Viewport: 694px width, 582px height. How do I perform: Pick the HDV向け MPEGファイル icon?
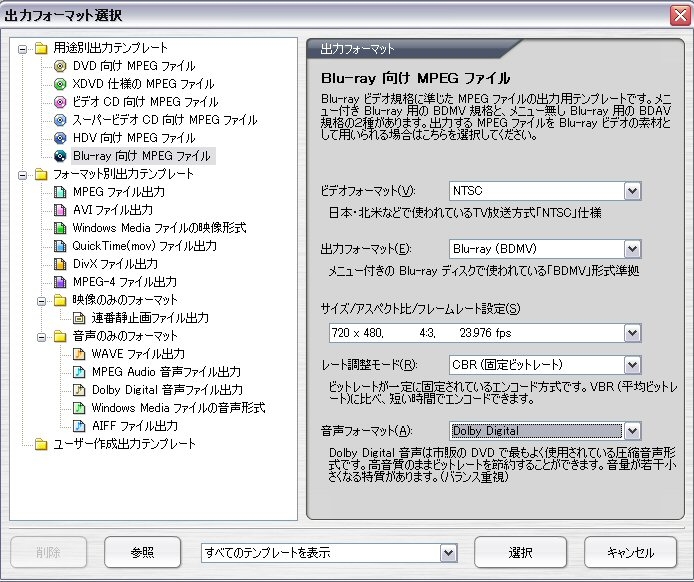click(x=60, y=138)
